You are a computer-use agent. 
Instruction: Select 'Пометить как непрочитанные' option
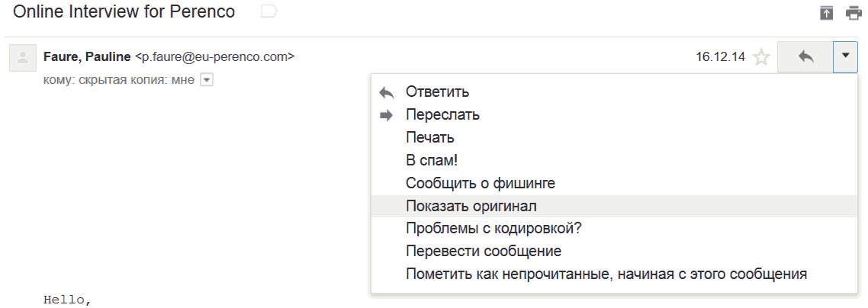tap(606, 274)
